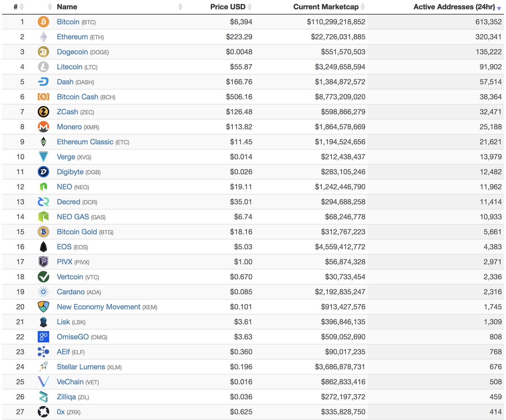Click the Zilliqa logo icon
This screenshot has width=506, height=420.
(43, 397)
